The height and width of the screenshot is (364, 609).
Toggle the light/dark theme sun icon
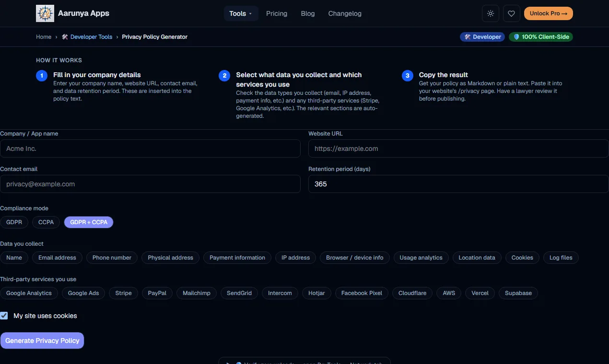[x=491, y=13]
